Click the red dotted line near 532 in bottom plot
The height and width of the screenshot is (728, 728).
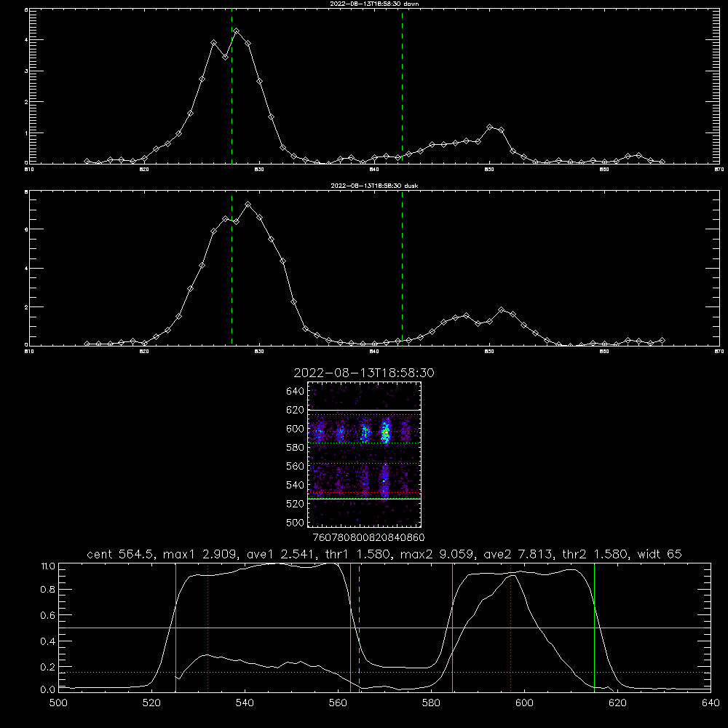(208, 627)
